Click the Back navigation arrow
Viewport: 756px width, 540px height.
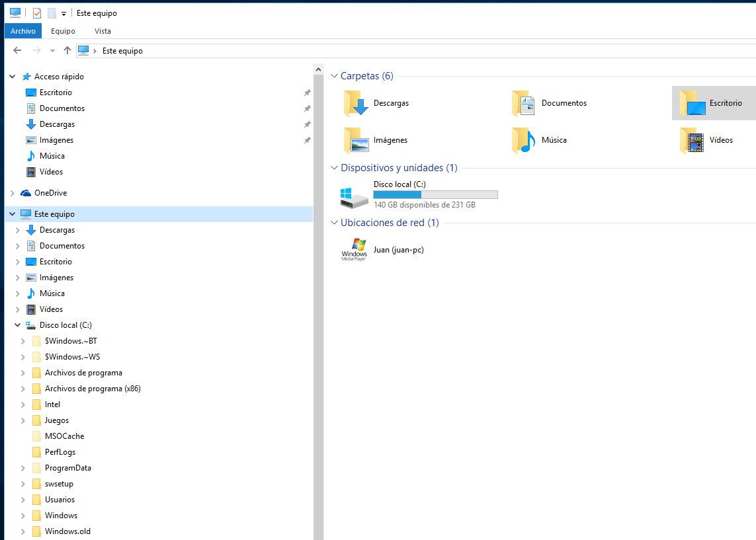[17, 51]
